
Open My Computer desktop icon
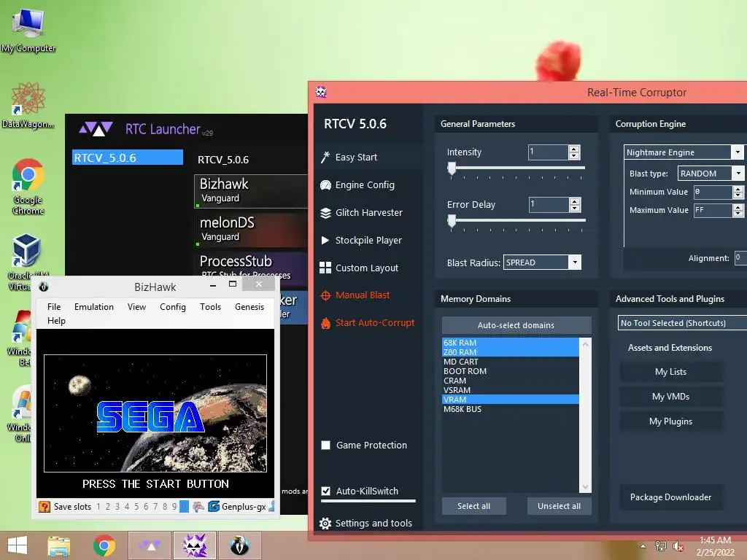(x=28, y=30)
